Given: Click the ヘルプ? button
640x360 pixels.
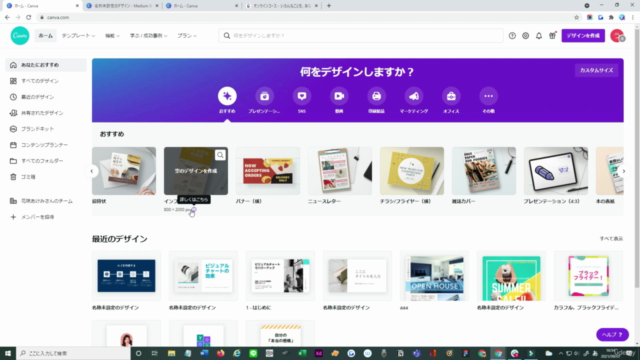Looking at the screenshot, I should click(612, 334).
